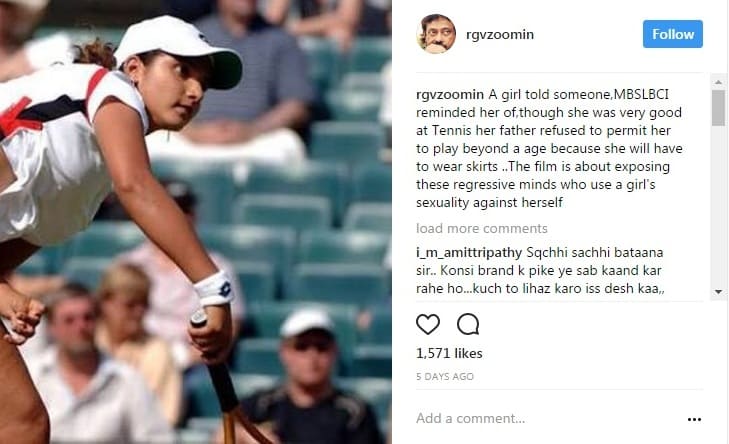Like the post with the heart icon
Image resolution: width=729 pixels, height=444 pixels.
[428, 324]
